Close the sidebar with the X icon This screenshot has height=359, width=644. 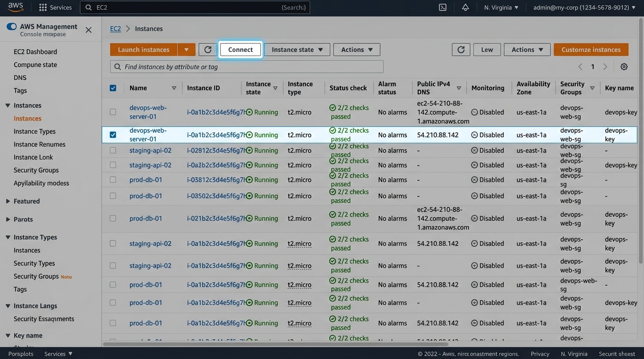click(x=88, y=30)
